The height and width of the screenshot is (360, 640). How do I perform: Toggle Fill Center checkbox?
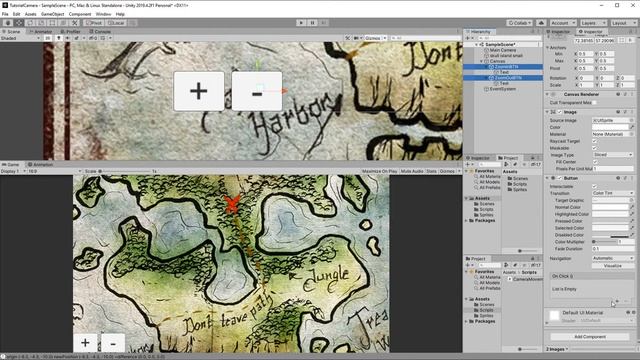[594, 162]
